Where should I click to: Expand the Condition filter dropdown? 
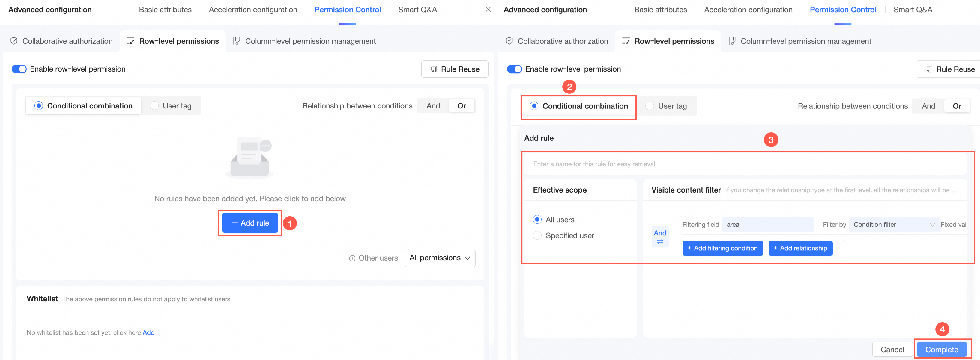pyautogui.click(x=893, y=225)
